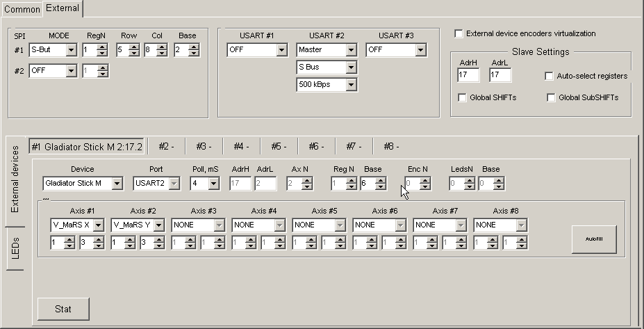The height and width of the screenshot is (329, 644).
Task: Toggle Auto-select registers checkbox
Action: pos(549,77)
